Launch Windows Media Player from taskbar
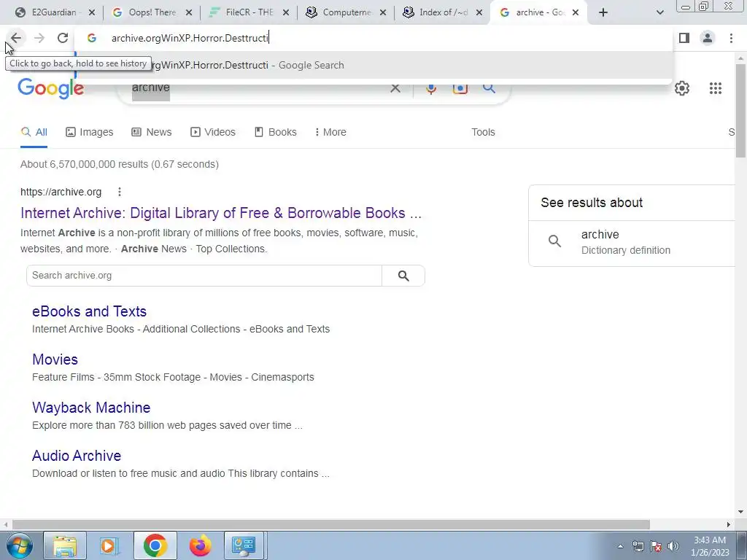The width and height of the screenshot is (747, 560). [109, 545]
